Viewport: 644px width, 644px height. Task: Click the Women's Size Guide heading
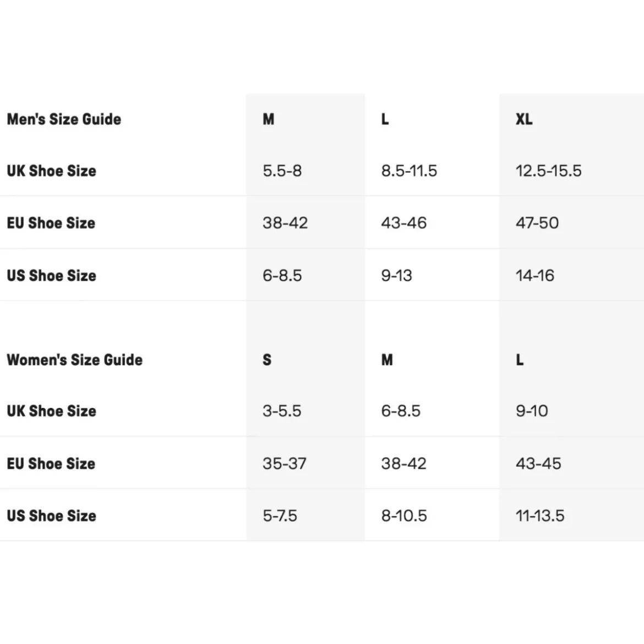pos(75,360)
